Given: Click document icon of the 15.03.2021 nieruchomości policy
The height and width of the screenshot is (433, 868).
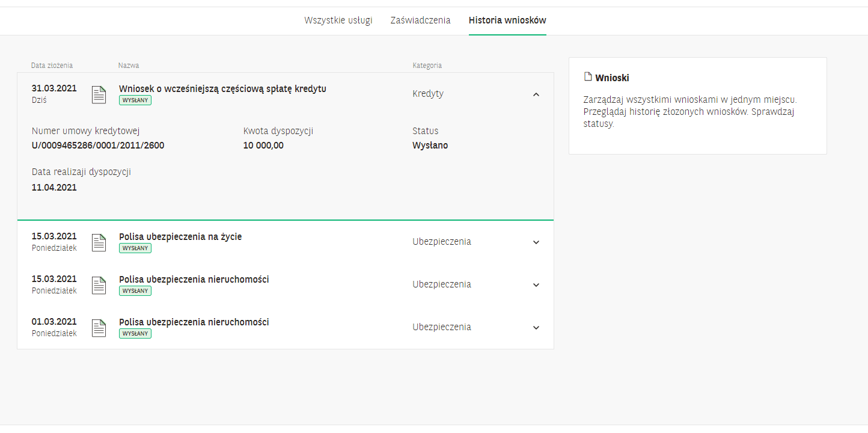Looking at the screenshot, I should click(x=99, y=285).
